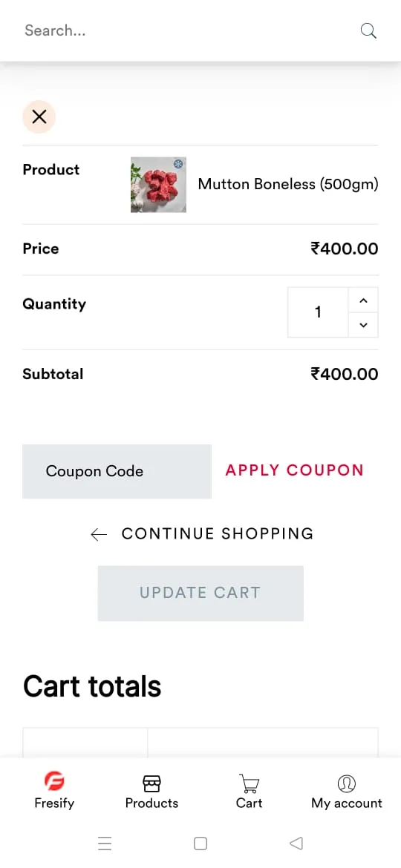The width and height of the screenshot is (401, 868).
Task: Open the Mutton Boneless product thumbnail
Action: point(158,185)
